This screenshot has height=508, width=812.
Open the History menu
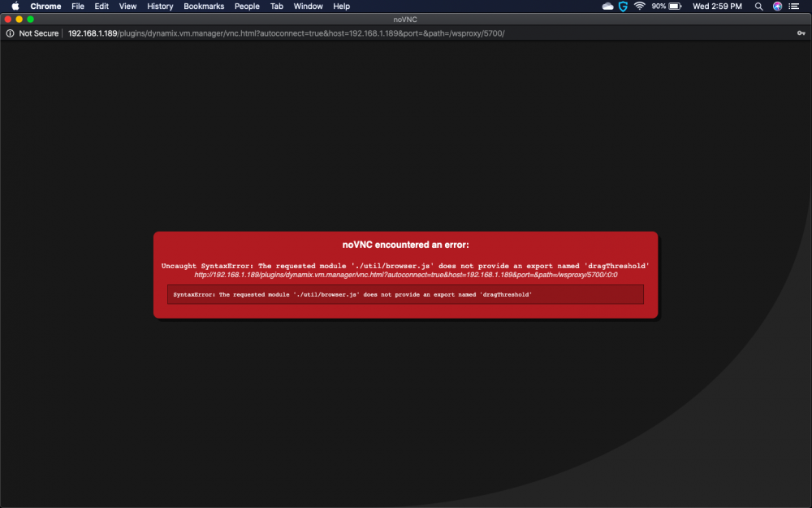click(160, 7)
